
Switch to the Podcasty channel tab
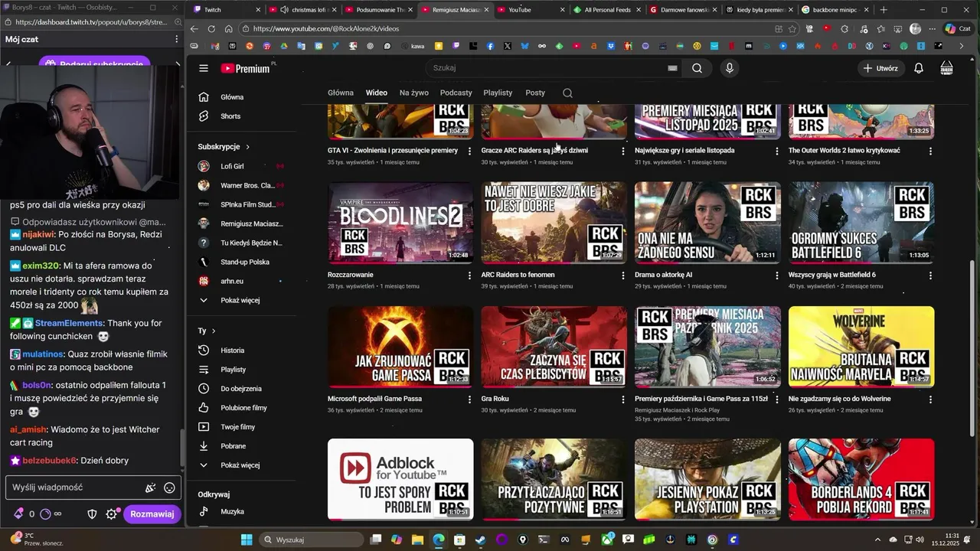click(456, 93)
